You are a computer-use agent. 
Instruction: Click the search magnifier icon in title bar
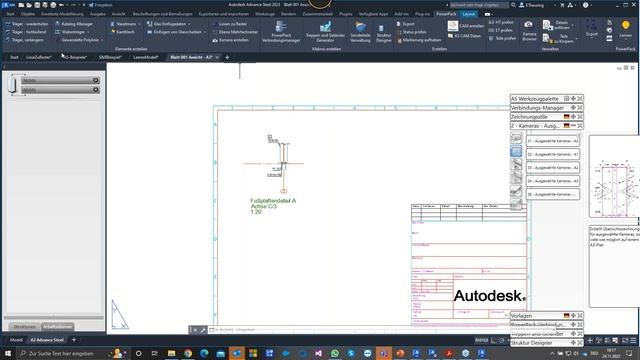pyautogui.click(x=513, y=5)
